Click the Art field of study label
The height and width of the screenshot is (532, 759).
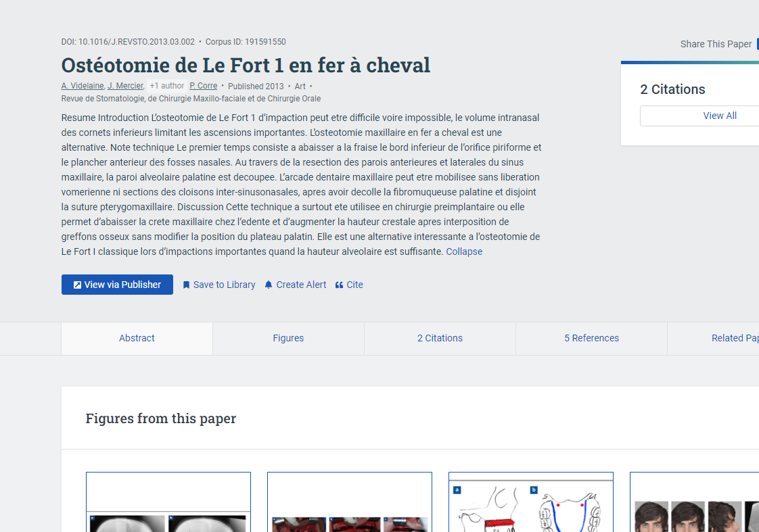tap(300, 86)
